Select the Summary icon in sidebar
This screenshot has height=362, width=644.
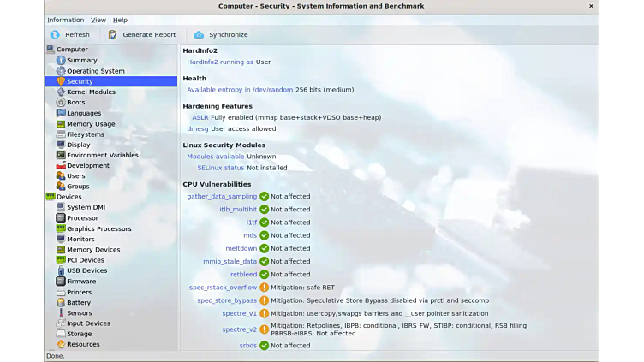click(61, 61)
